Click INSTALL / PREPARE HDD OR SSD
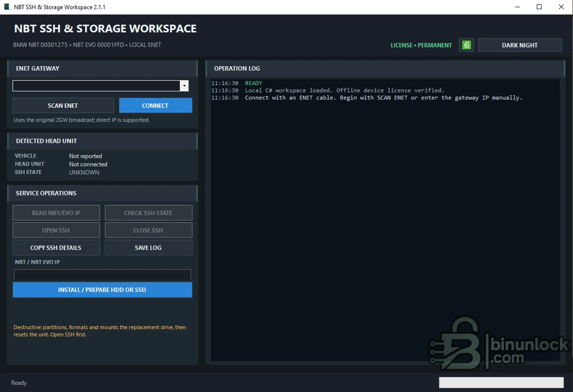This screenshot has width=573, height=392. (x=102, y=290)
